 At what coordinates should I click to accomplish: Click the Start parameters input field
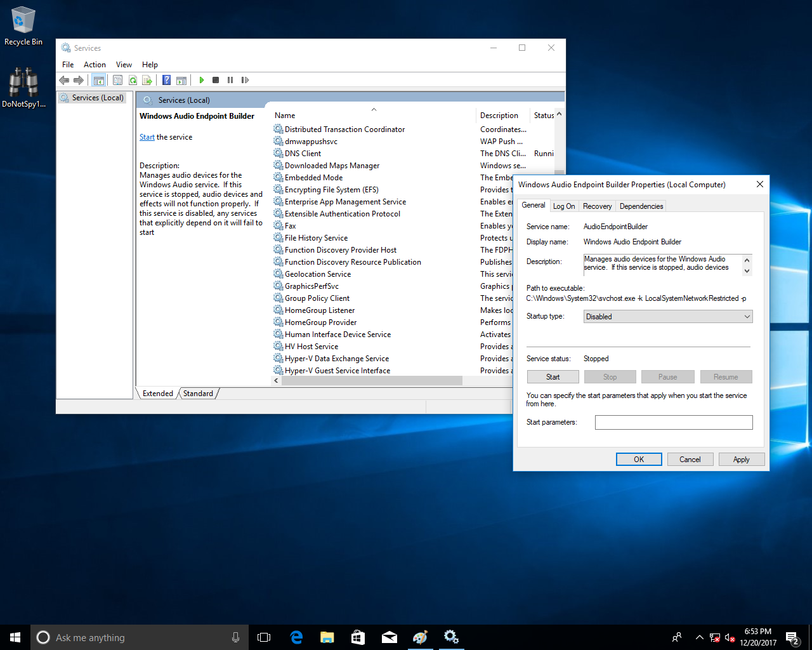(x=673, y=422)
